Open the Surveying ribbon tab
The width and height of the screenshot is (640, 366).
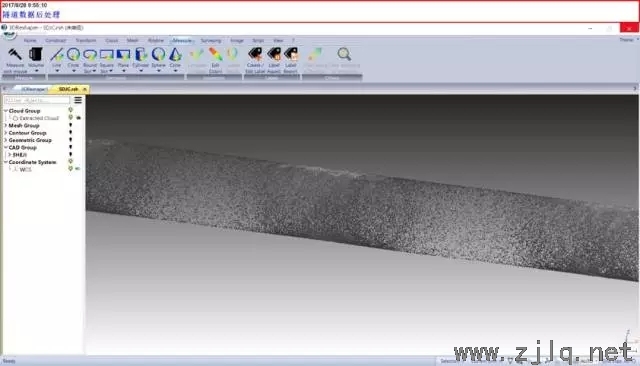coord(211,40)
